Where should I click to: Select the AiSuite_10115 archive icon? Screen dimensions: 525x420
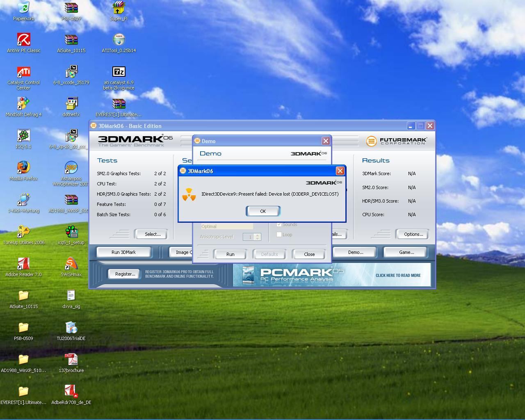point(71,40)
